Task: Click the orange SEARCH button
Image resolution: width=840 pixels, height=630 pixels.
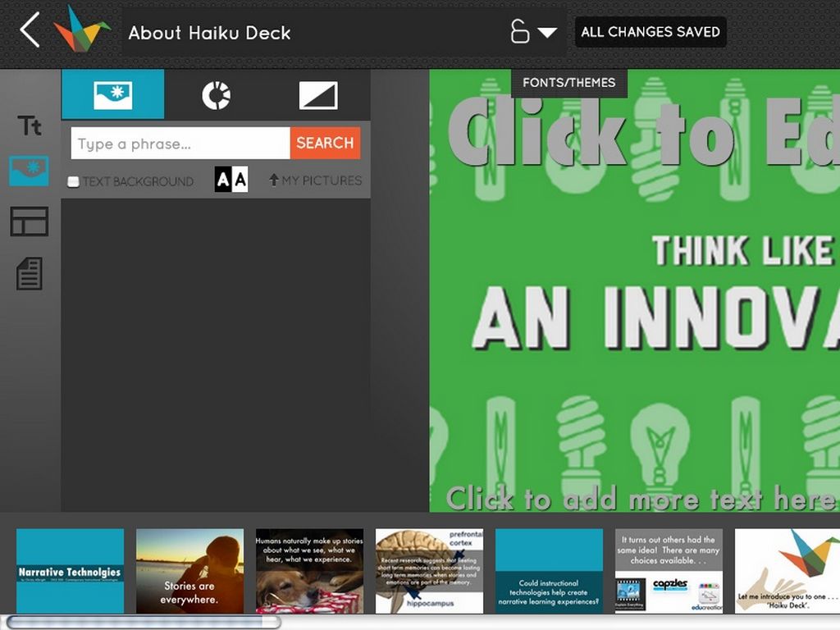Action: pyautogui.click(x=325, y=143)
